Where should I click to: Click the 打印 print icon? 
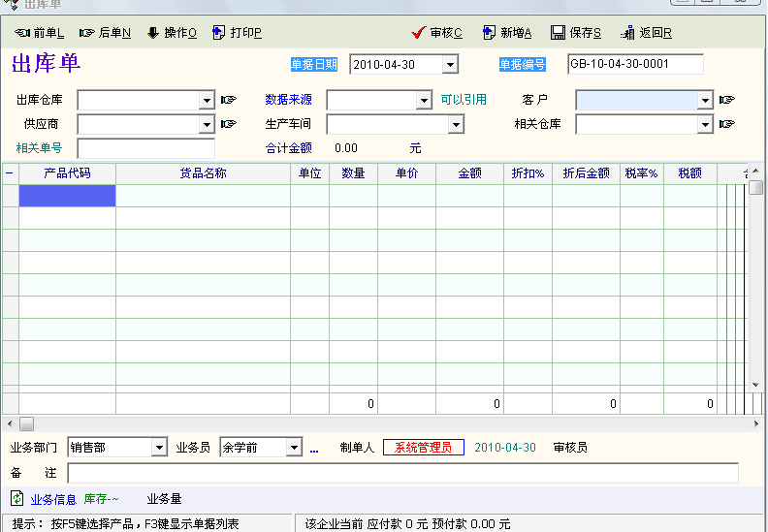(219, 33)
